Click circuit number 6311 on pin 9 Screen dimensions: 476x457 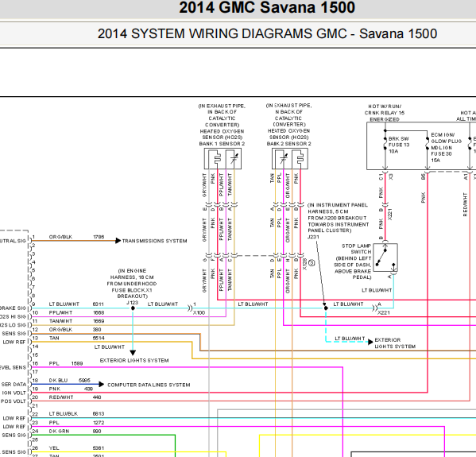point(98,304)
